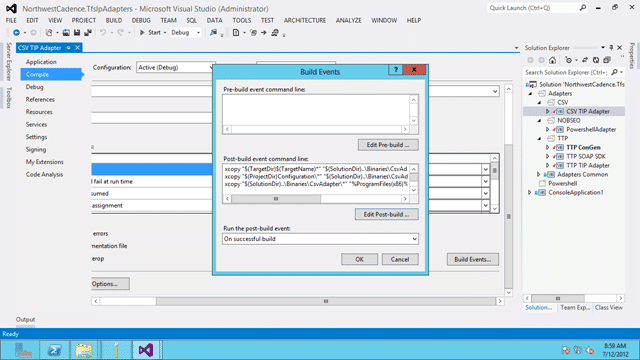
Task: Click the Build Events dialog help button
Action: point(396,70)
